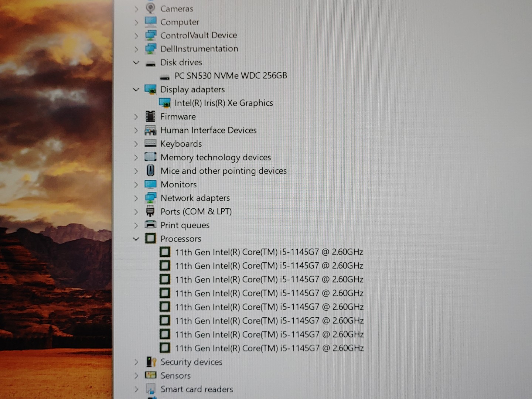Image resolution: width=532 pixels, height=399 pixels.
Task: Expand the Monitors category
Action: (136, 184)
